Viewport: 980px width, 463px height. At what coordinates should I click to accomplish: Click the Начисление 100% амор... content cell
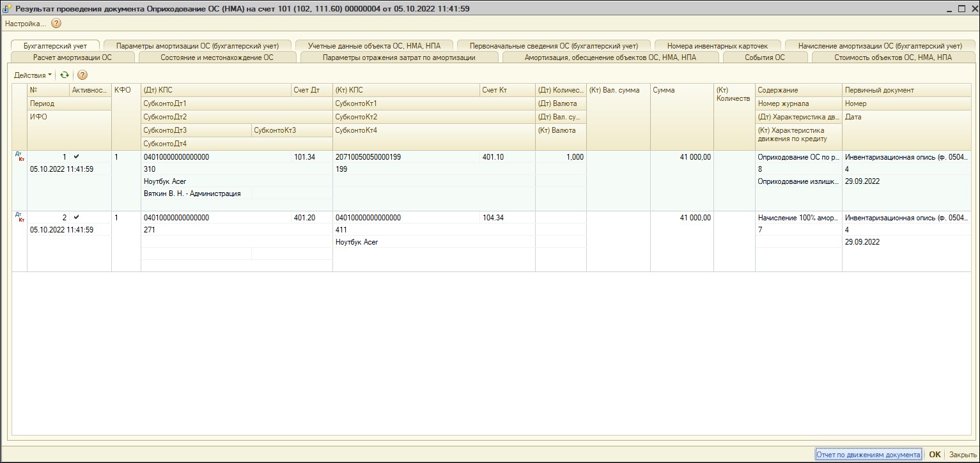798,218
